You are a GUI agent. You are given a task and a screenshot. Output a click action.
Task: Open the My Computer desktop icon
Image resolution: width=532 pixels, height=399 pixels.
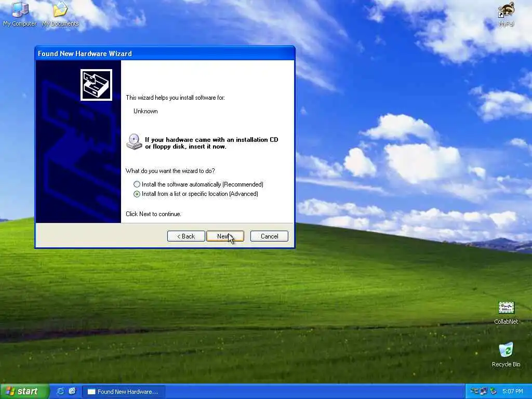(20, 14)
